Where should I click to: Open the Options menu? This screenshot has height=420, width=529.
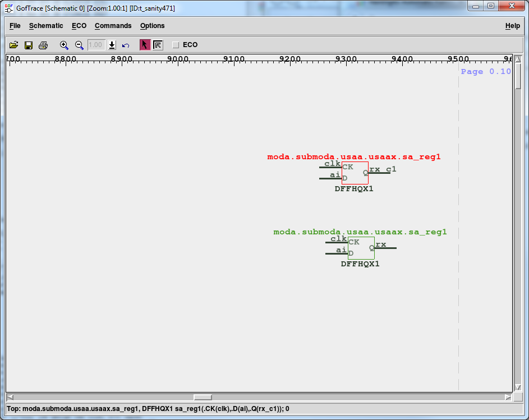(152, 26)
